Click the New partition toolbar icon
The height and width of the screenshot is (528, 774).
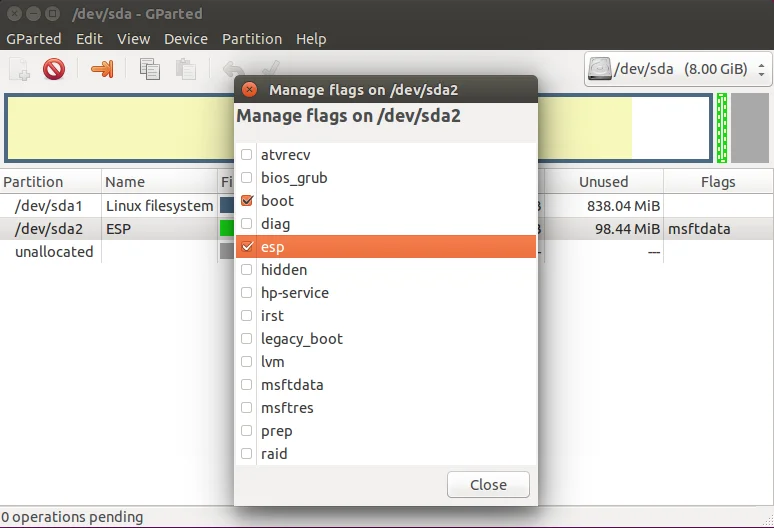click(x=19, y=69)
